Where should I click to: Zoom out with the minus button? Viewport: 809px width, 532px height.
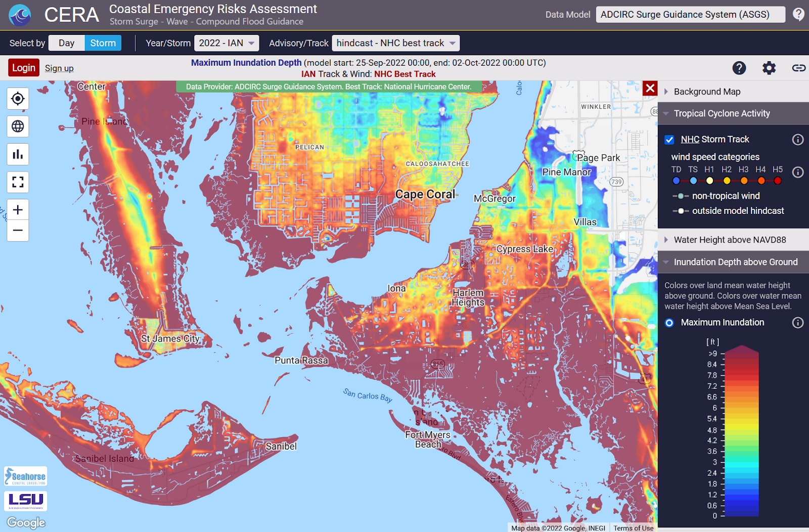(18, 231)
